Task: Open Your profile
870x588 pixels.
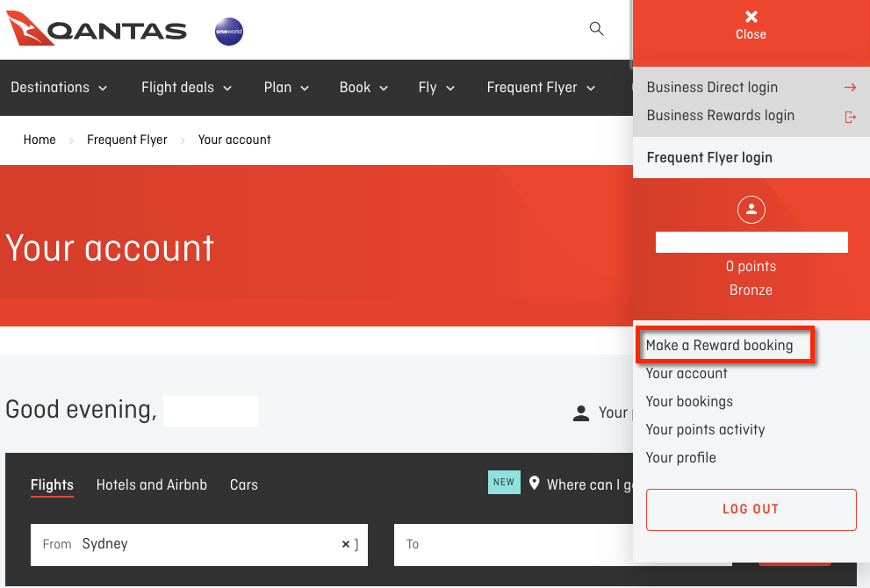Action: [x=680, y=457]
